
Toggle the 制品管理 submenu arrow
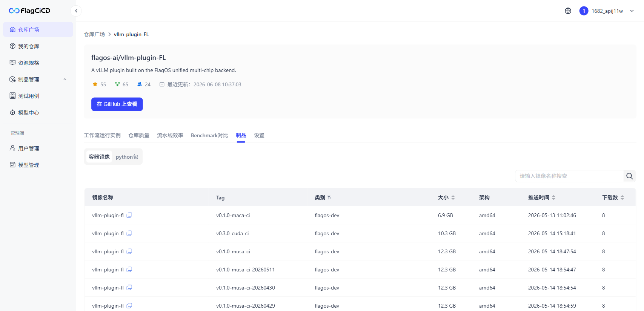(65, 79)
